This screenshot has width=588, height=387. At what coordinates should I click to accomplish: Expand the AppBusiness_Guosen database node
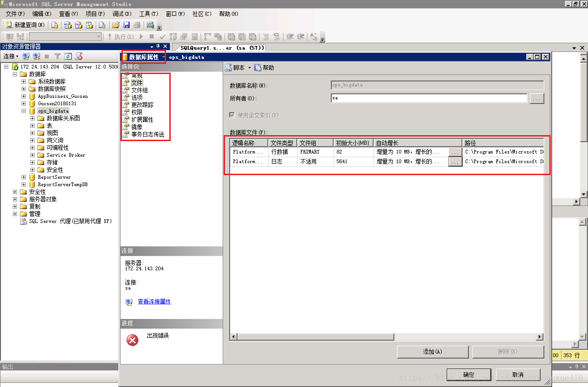[x=24, y=96]
